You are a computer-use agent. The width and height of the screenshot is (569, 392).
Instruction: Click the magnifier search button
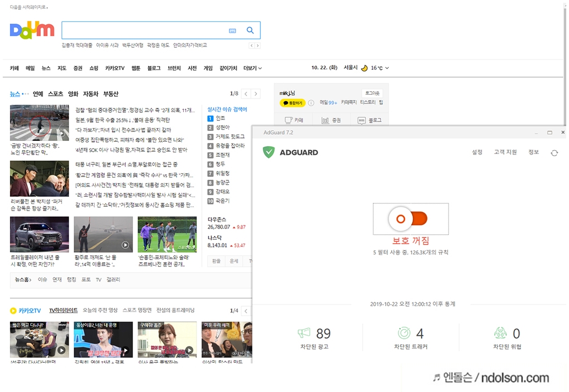[x=250, y=30]
